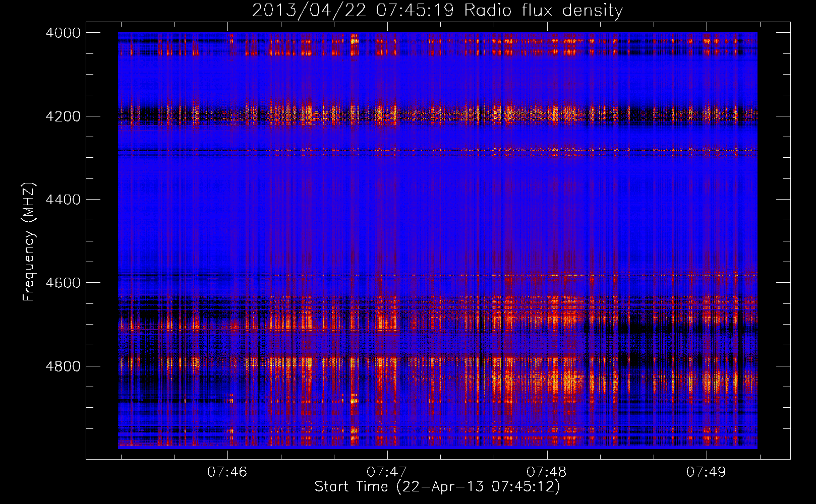Click the 'Start Time (22-Apr-13 07:45:12)' x-axis label
This screenshot has width=816, height=504.
click(x=437, y=487)
